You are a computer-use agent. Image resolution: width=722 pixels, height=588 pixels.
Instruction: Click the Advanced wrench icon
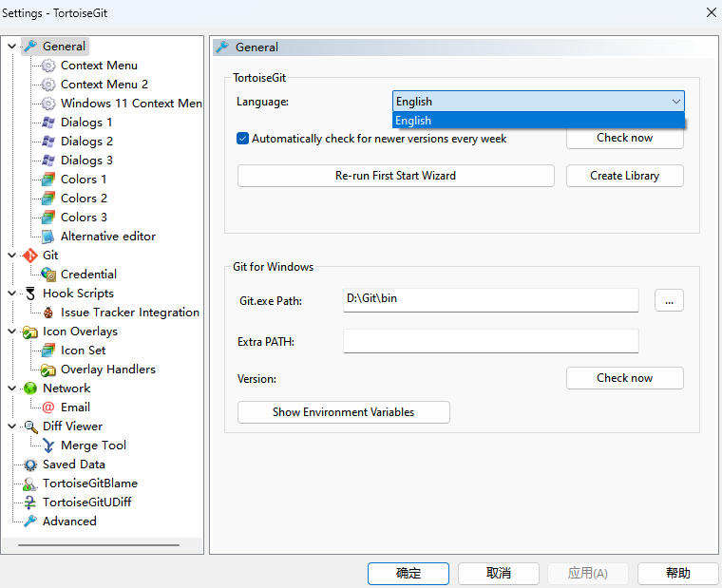tap(30, 522)
